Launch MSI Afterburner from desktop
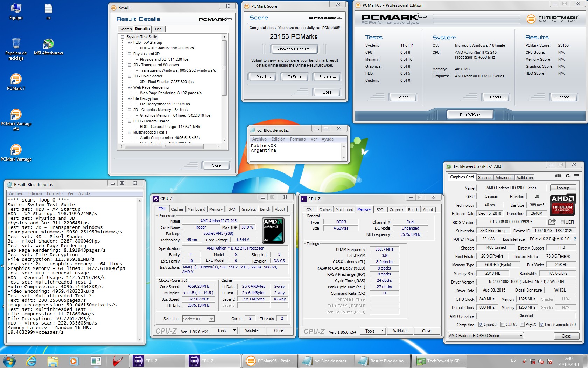 [x=49, y=47]
